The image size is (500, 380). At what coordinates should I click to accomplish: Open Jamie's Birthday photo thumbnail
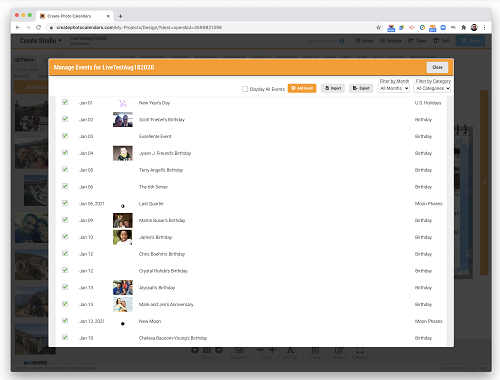click(123, 237)
